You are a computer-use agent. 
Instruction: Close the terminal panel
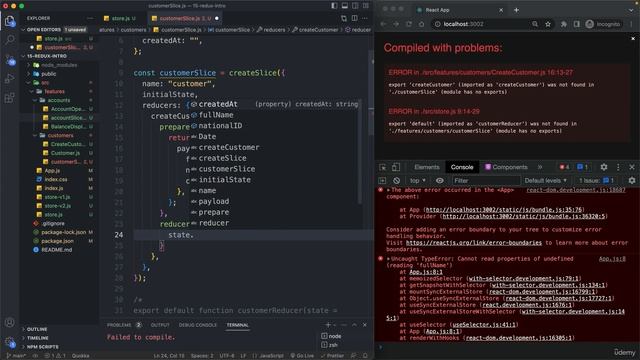[364, 325]
